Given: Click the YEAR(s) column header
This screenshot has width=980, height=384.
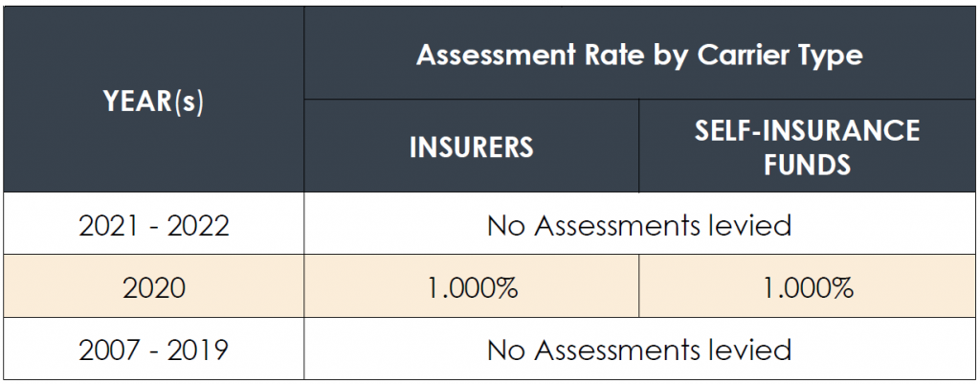Looking at the screenshot, I should [x=154, y=100].
